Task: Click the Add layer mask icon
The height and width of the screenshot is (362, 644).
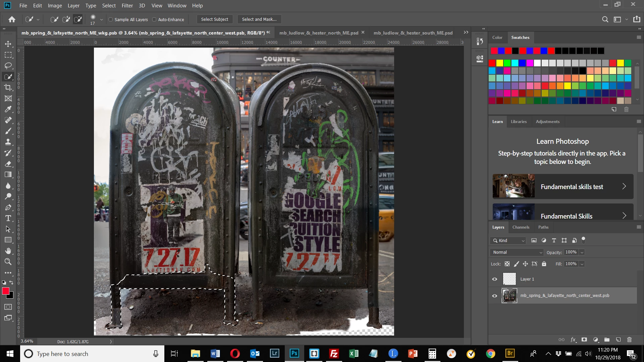Action: click(584, 340)
